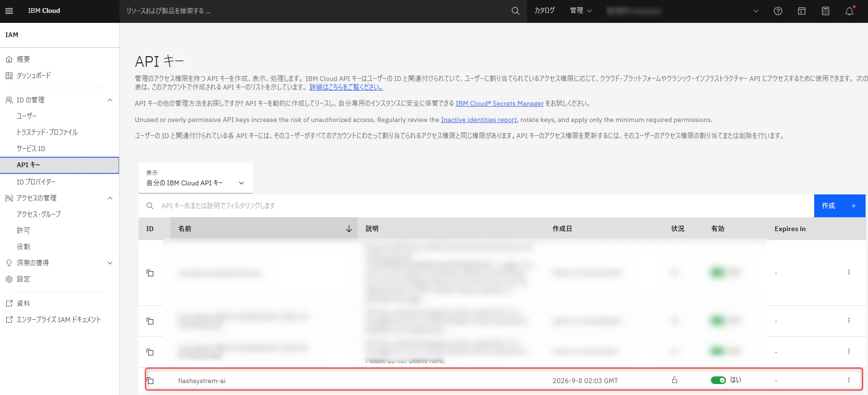Launch the IBM Cloud Shell icon

pyautogui.click(x=802, y=11)
